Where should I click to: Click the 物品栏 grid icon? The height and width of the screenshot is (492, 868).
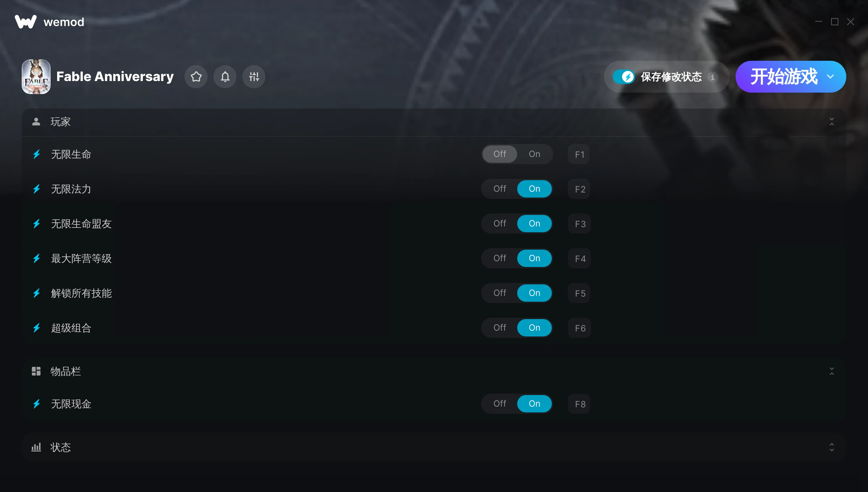tap(36, 371)
